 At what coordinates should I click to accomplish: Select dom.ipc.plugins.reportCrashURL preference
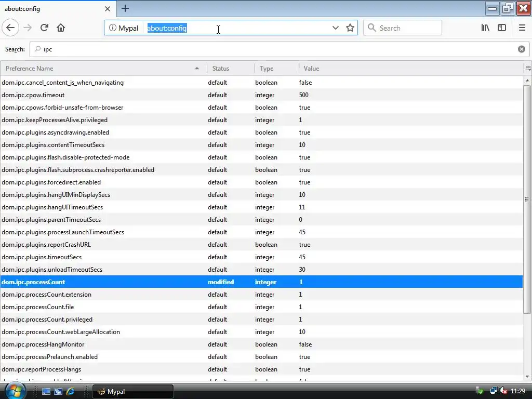tap(261, 245)
